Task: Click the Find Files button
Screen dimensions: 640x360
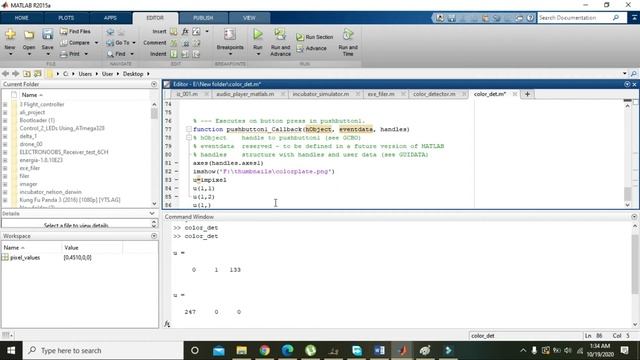Action: 75,31
